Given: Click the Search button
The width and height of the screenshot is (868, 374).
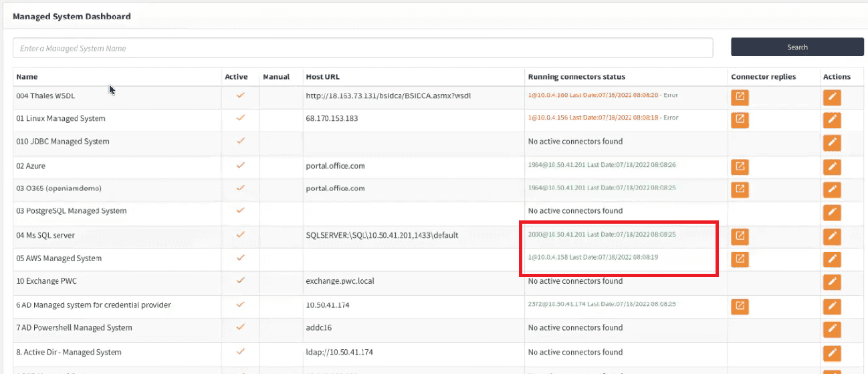Looking at the screenshot, I should [x=797, y=47].
